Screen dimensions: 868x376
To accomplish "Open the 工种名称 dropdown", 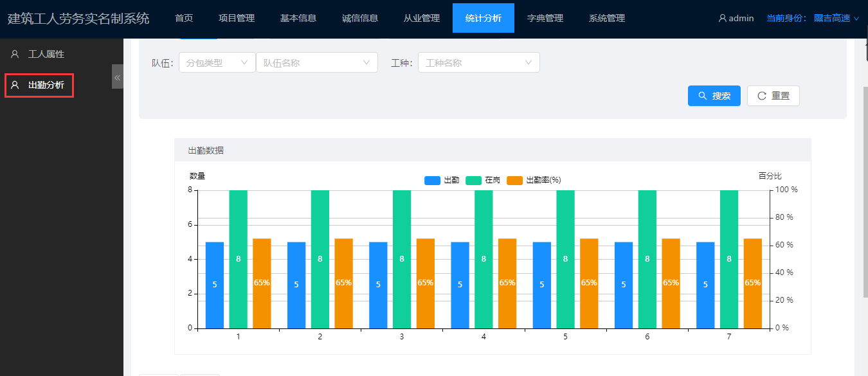I will 478,62.
